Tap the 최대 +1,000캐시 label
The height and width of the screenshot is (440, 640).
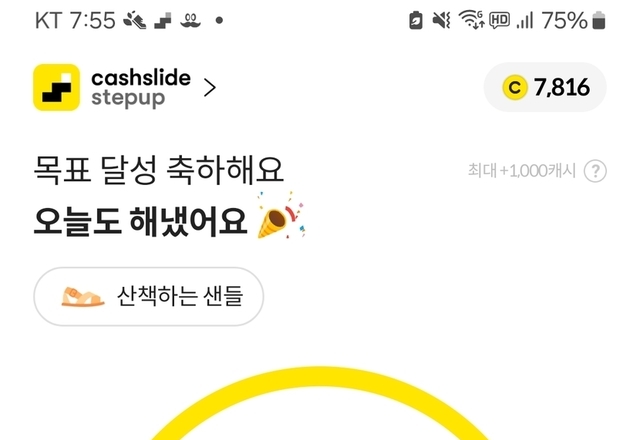pos(522,171)
